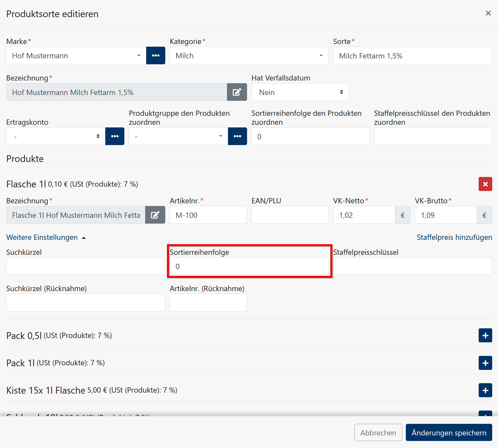Screen dimensions: 498x448
Task: Focus the product Staffelpreisschlüssel field
Action: pos(412,266)
